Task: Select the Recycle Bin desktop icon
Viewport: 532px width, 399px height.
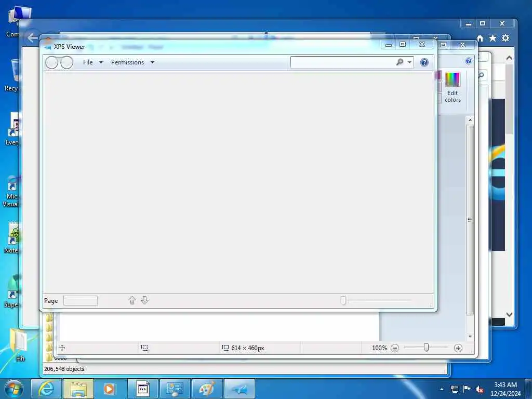Action: pyautogui.click(x=12, y=75)
